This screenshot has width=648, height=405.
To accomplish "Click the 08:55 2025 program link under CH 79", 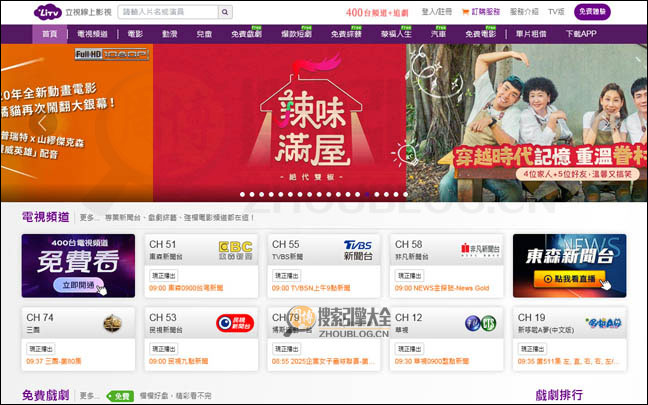I will click(323, 361).
